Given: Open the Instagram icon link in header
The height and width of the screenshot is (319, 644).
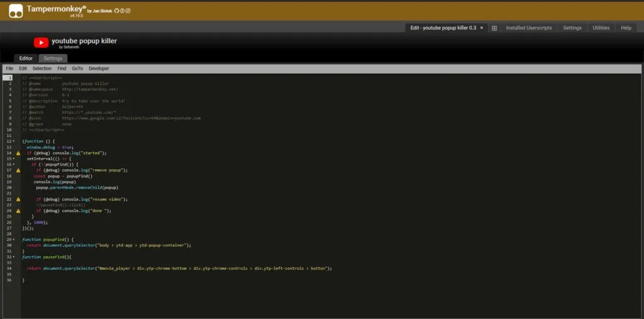Looking at the screenshot, I should 128,11.
